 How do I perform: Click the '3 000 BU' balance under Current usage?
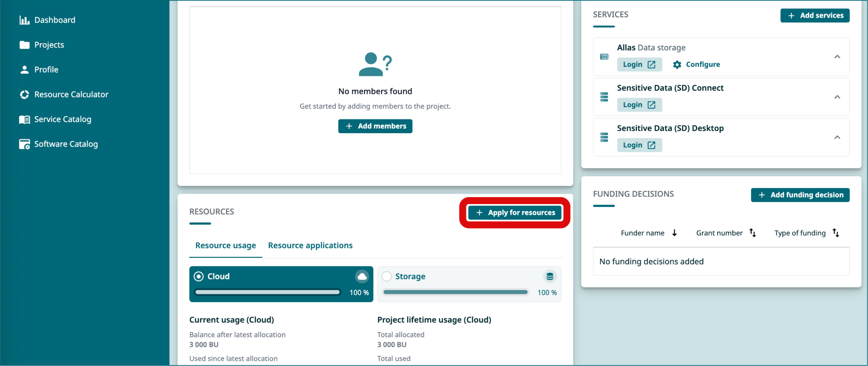pyautogui.click(x=204, y=345)
